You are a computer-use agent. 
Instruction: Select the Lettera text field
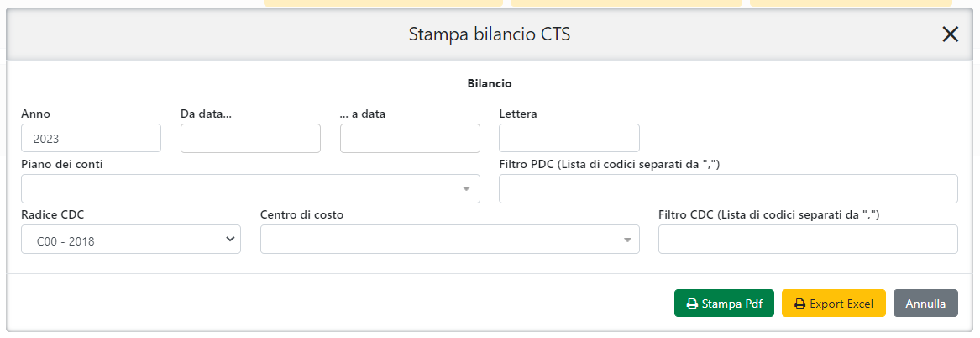569,139
